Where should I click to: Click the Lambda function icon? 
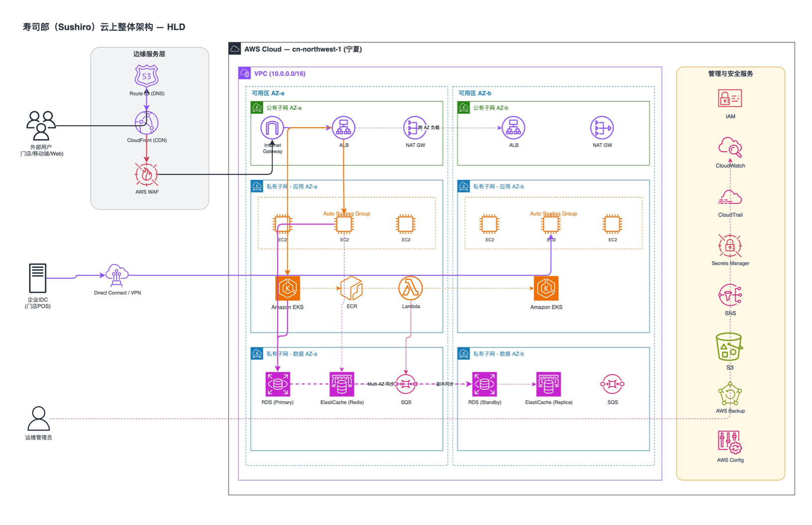tap(410, 288)
